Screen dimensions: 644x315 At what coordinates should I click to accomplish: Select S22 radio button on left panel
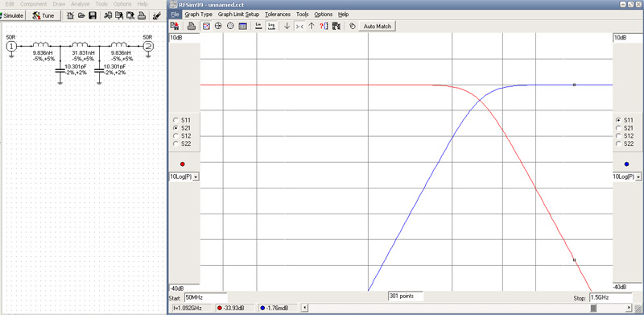pyautogui.click(x=176, y=143)
